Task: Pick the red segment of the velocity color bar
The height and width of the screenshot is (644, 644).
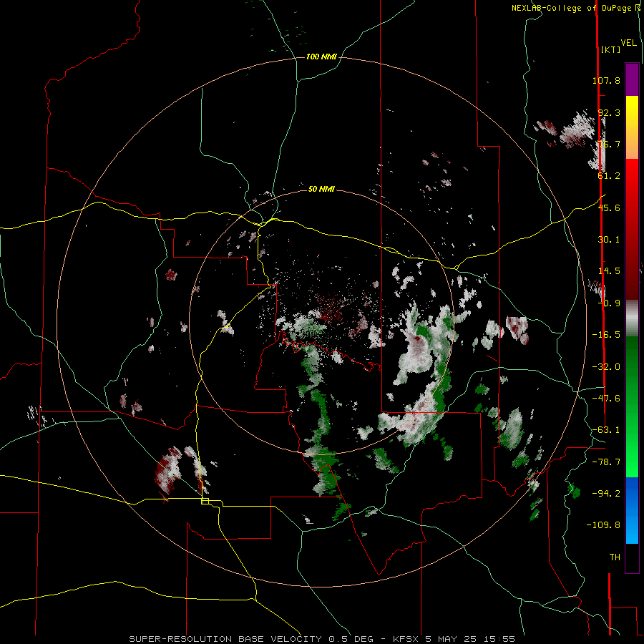Action: (632, 229)
